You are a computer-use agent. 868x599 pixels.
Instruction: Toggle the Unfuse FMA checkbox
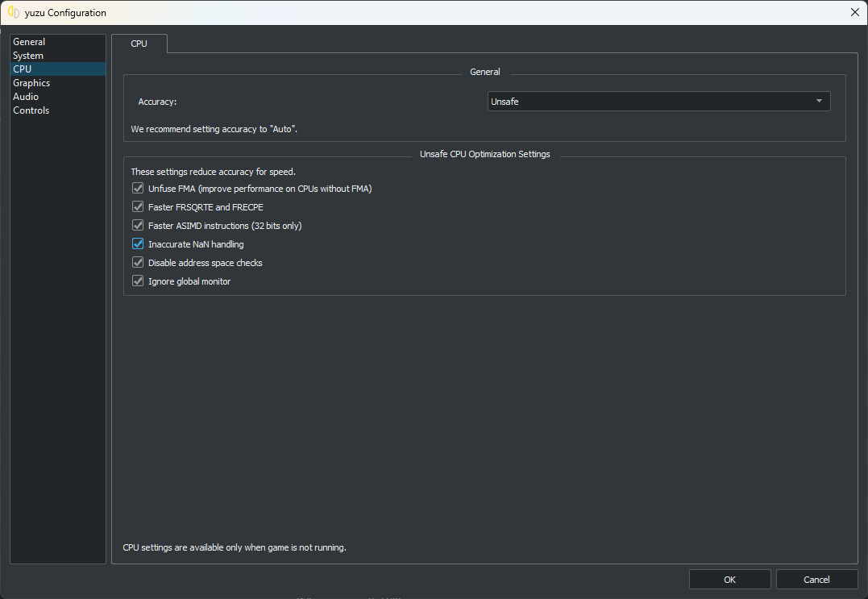(138, 189)
